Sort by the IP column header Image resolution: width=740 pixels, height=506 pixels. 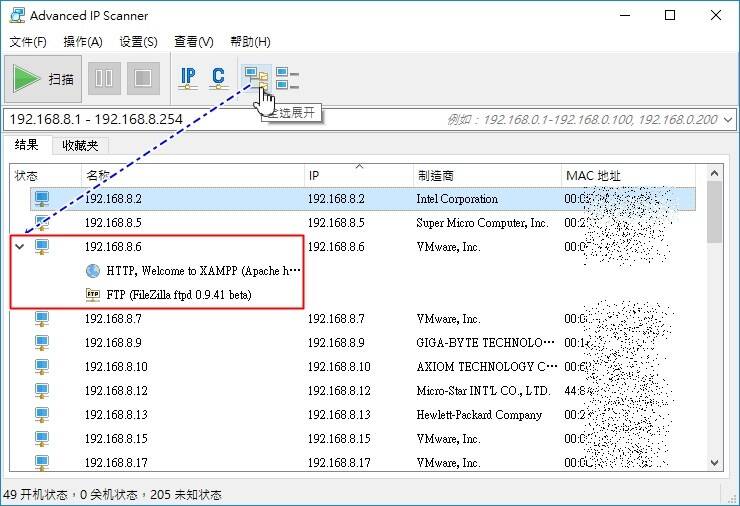tap(359, 176)
